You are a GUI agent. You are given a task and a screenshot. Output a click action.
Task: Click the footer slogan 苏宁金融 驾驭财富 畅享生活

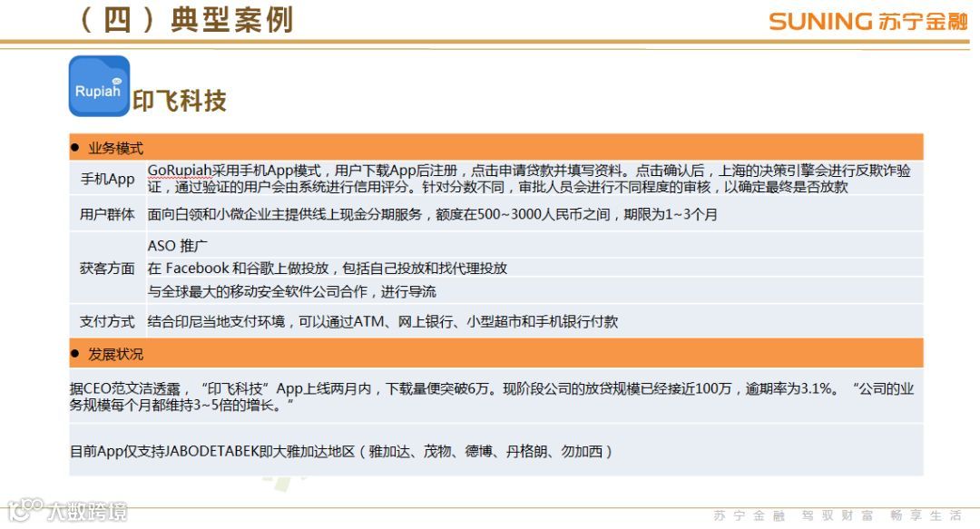point(838,515)
